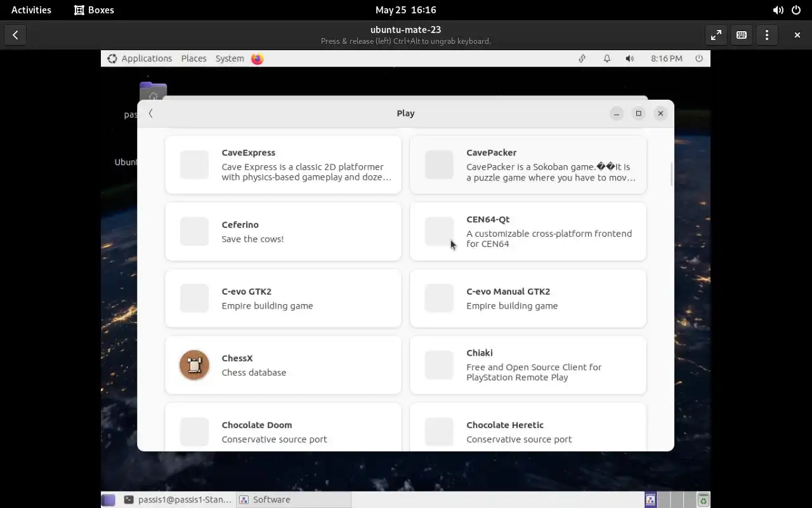Open the C-evo Manual GTK2 card
This screenshot has height=508, width=812.
point(528,298)
